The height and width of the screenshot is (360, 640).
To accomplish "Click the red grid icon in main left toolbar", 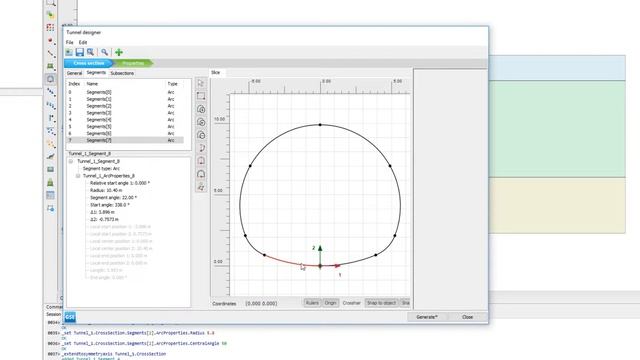I will (50, 27).
